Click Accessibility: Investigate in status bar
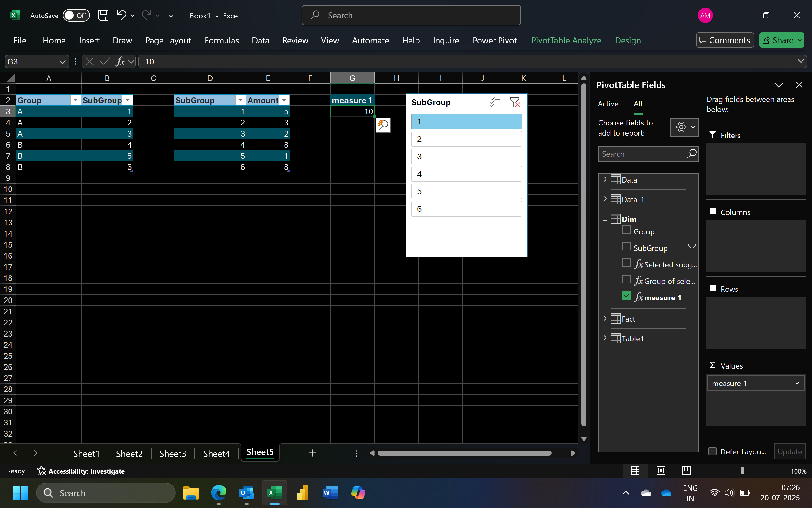 [81, 471]
